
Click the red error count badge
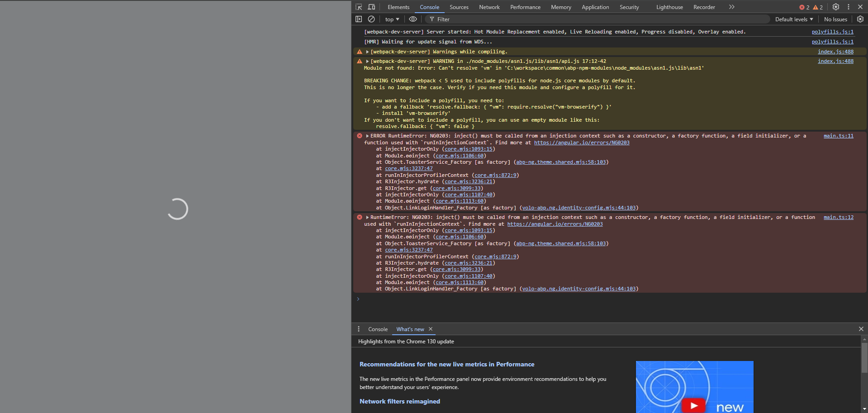point(805,7)
